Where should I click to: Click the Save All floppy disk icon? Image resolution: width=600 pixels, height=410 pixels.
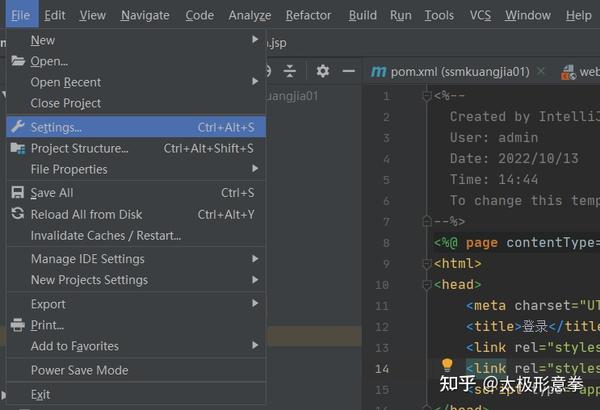point(18,193)
